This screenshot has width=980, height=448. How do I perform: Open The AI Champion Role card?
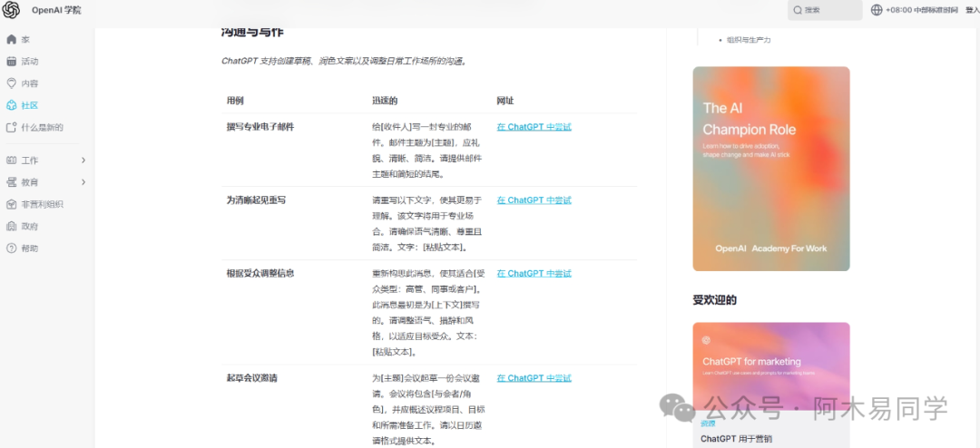point(771,169)
